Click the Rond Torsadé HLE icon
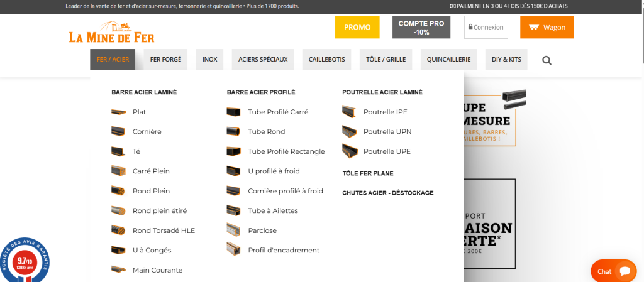The width and height of the screenshot is (644, 282). 118,230
